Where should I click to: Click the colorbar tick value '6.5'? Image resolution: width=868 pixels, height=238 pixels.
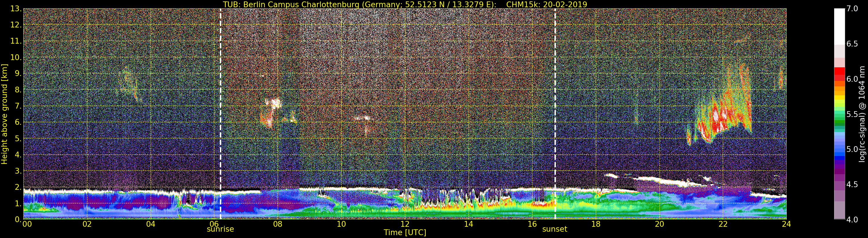852,44
